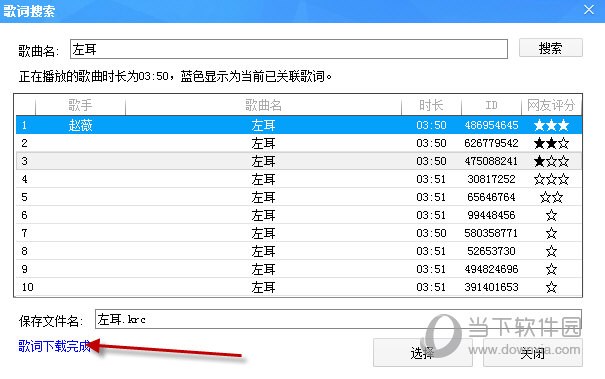
Task: Click the star rating in row 3
Action: (x=551, y=161)
